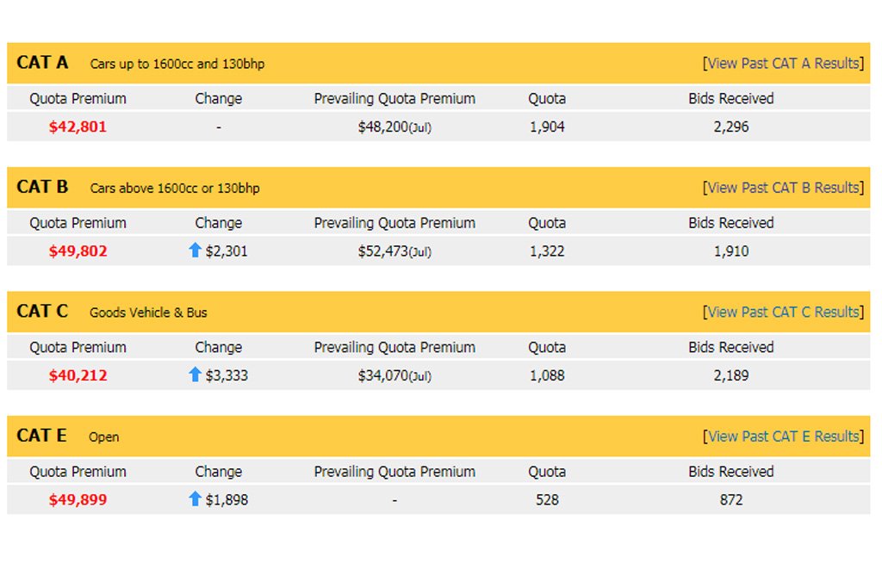
Task: Click the blue up arrow beside $2,301
Action: click(195, 251)
